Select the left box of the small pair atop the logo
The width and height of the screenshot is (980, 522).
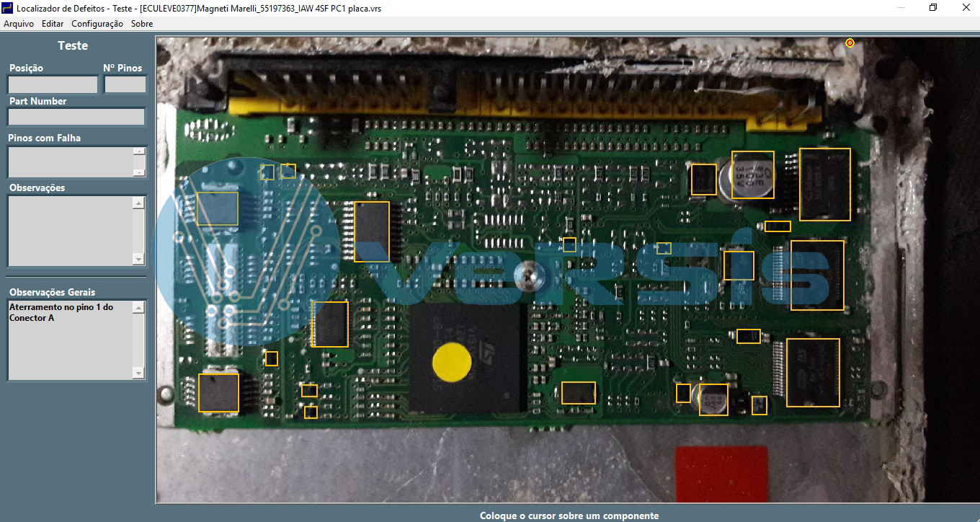click(267, 172)
